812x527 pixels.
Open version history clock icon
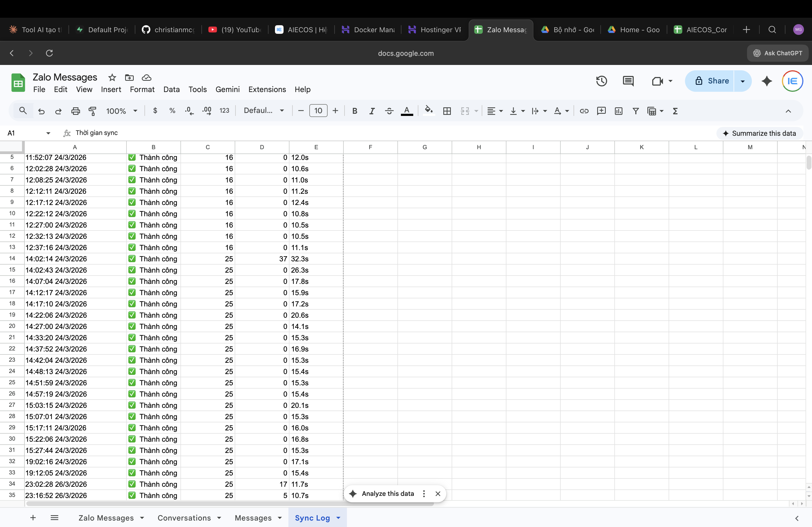(x=601, y=81)
